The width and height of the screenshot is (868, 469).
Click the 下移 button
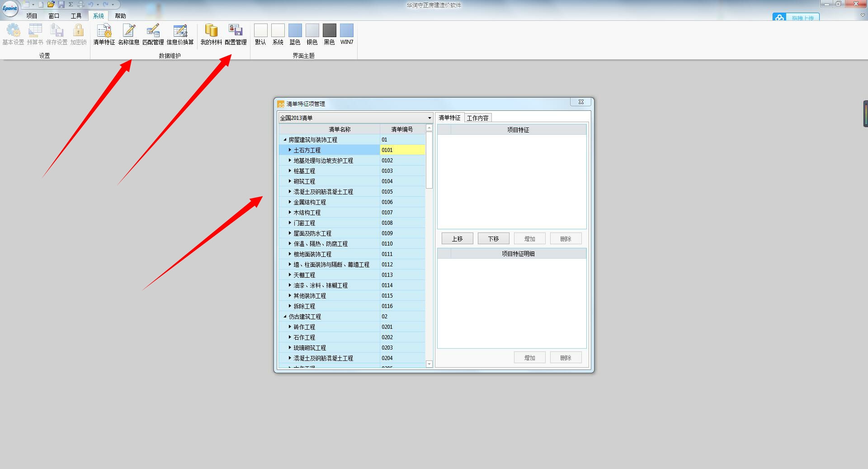[494, 239]
